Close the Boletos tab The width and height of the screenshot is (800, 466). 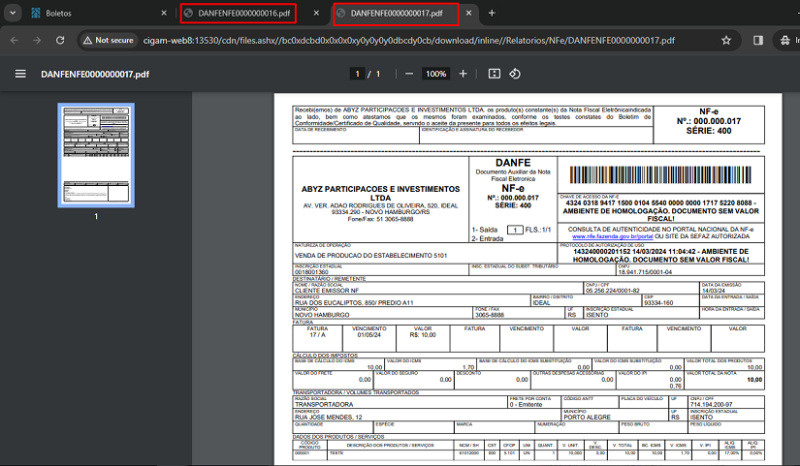pos(164,13)
